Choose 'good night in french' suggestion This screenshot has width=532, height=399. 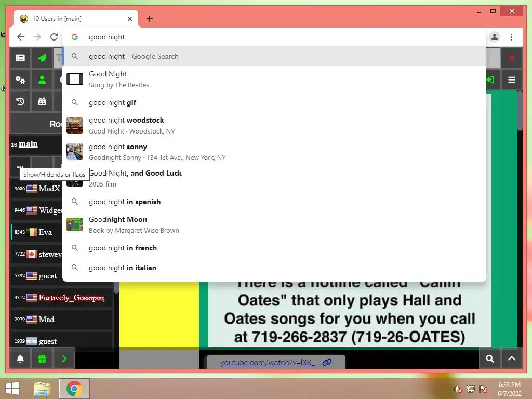(274, 248)
